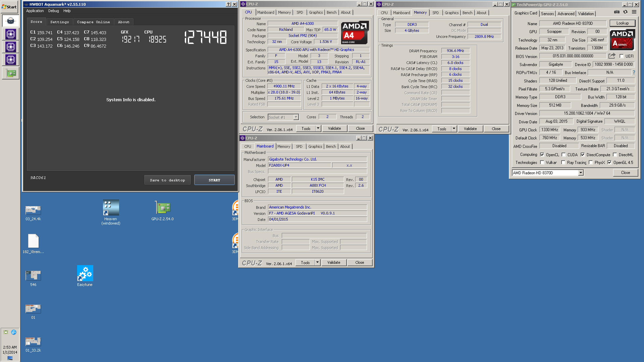Toggle the OpenCL checkbox

[542, 155]
